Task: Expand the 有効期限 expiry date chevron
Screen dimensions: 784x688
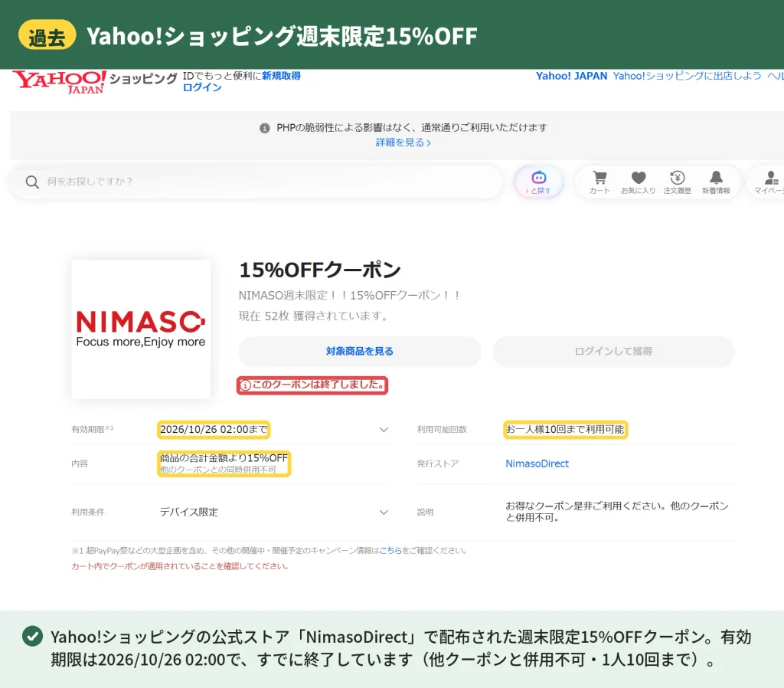Action: click(384, 430)
